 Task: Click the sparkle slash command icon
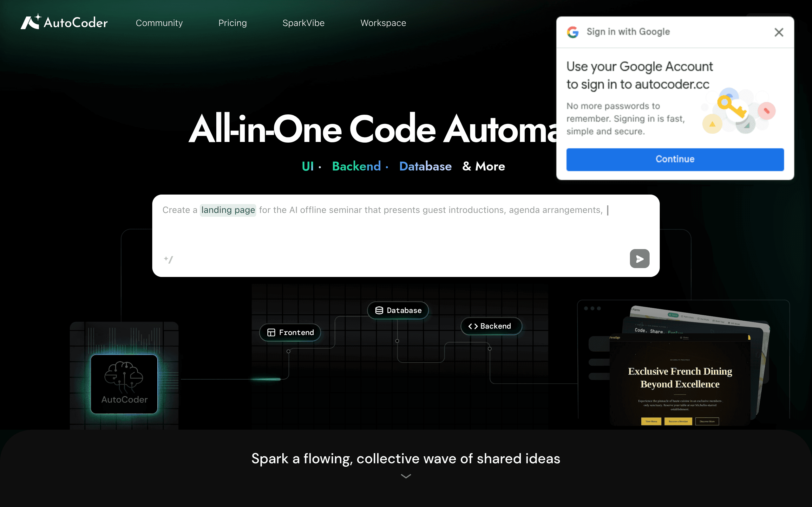click(168, 259)
